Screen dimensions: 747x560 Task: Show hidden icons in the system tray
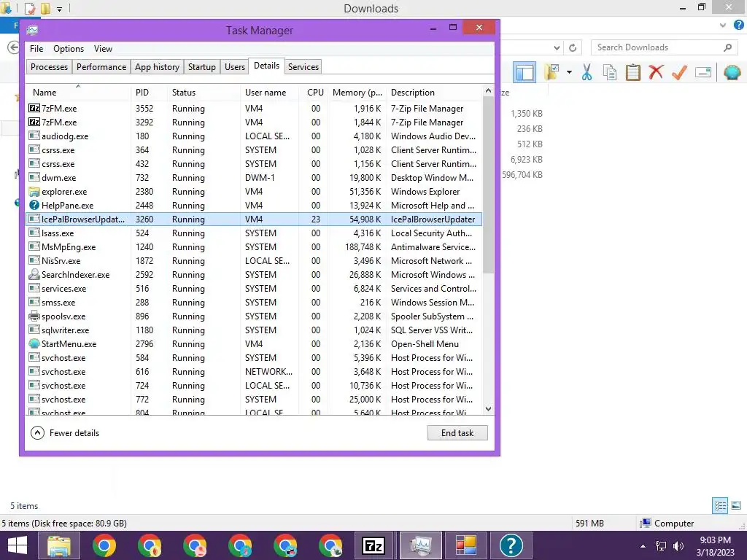point(643,546)
